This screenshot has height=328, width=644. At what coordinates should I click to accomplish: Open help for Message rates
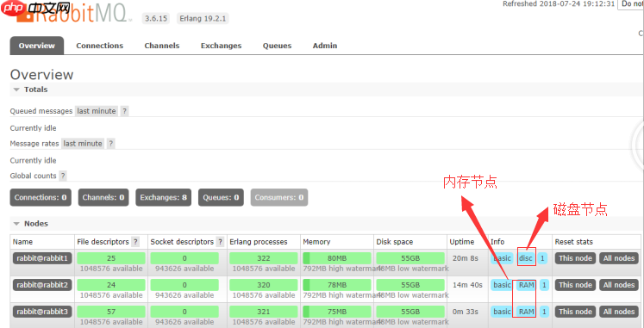(x=111, y=144)
